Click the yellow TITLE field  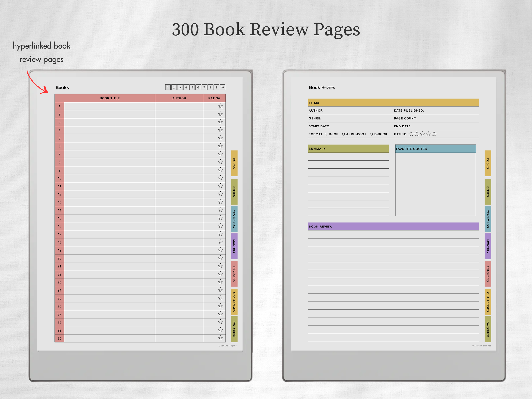point(393,102)
